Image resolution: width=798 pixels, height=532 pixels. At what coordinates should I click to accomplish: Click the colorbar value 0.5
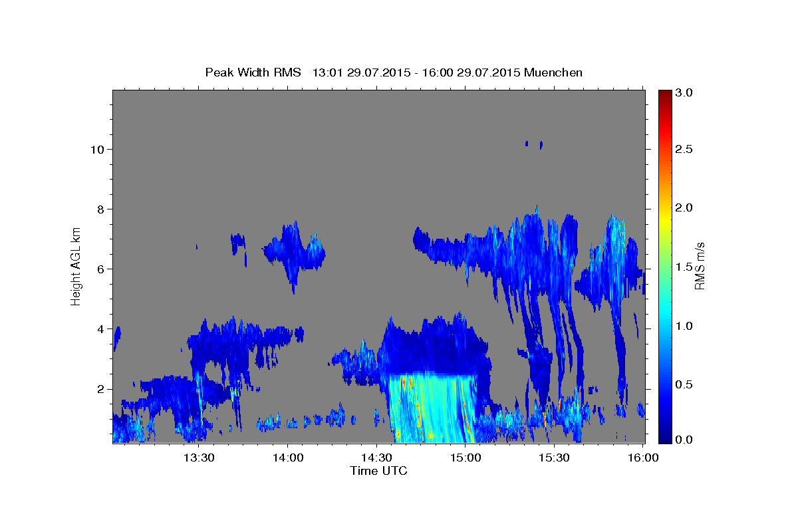686,384
